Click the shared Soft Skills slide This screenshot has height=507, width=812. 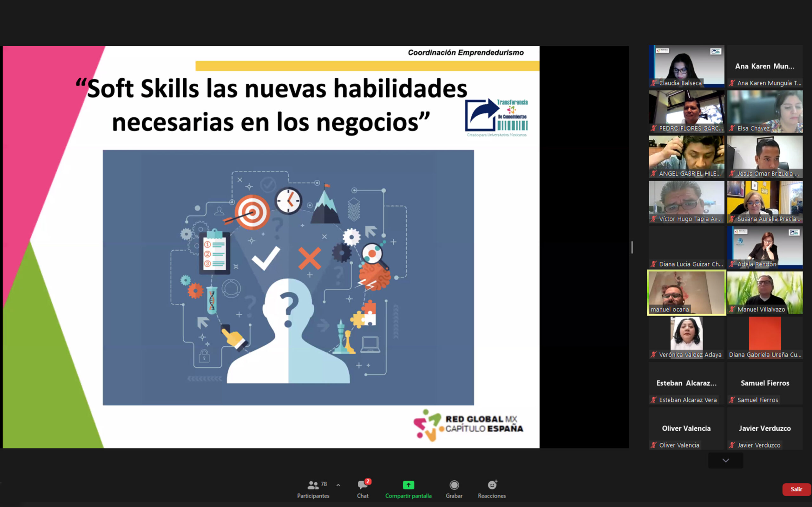(x=271, y=247)
